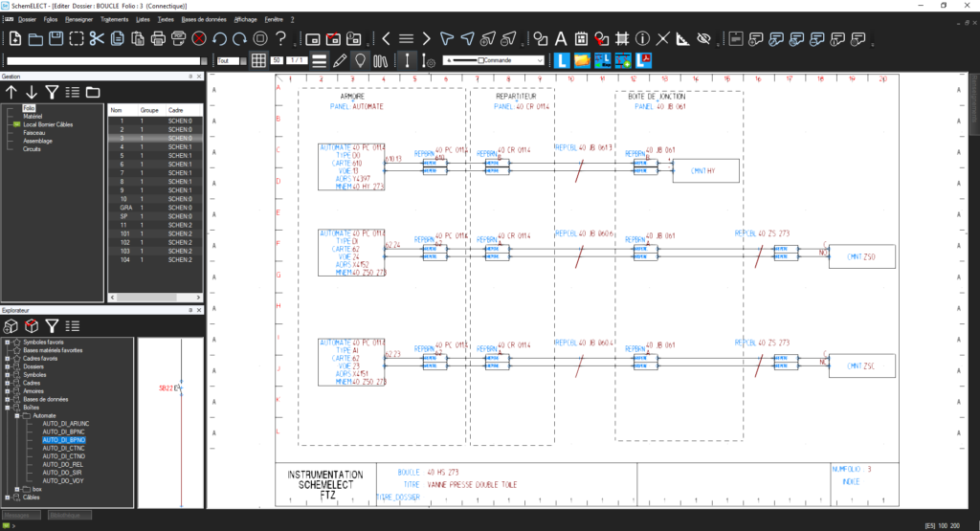Screen dimensions: 980x531
Task: Open the Commande line-type dropdown
Action: 540,61
